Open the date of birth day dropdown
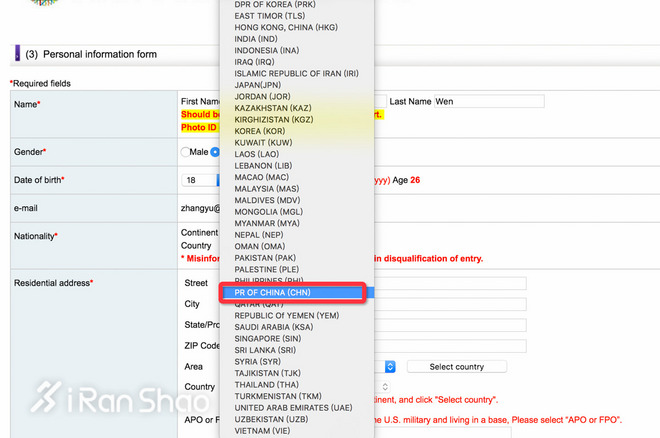660x438 pixels. coord(200,180)
